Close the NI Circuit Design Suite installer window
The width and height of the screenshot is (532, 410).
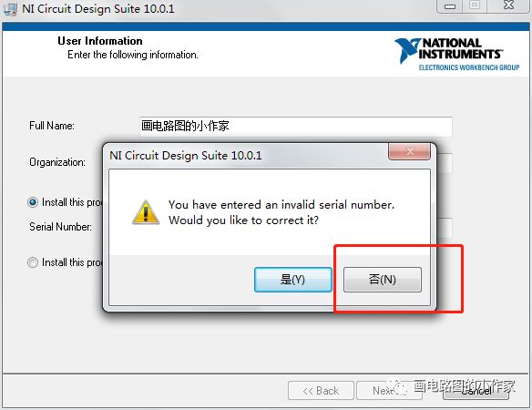pos(508,5)
